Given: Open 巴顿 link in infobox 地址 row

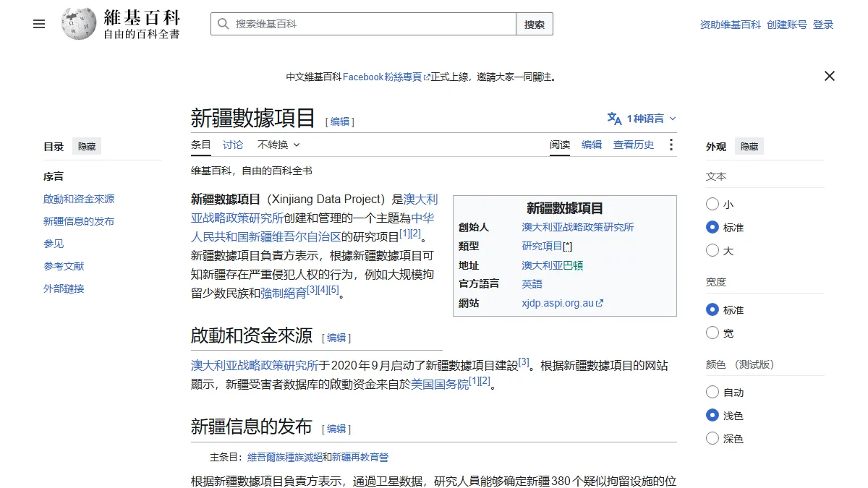Looking at the screenshot, I should point(573,265).
